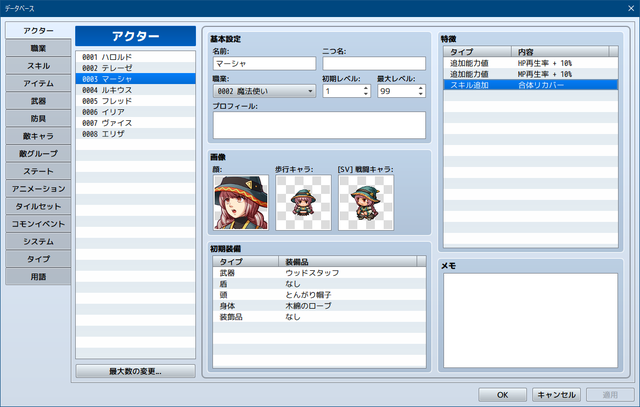Select the 頭 とんがり帽子 equipment row
This screenshot has width=640, height=407.
[319, 295]
